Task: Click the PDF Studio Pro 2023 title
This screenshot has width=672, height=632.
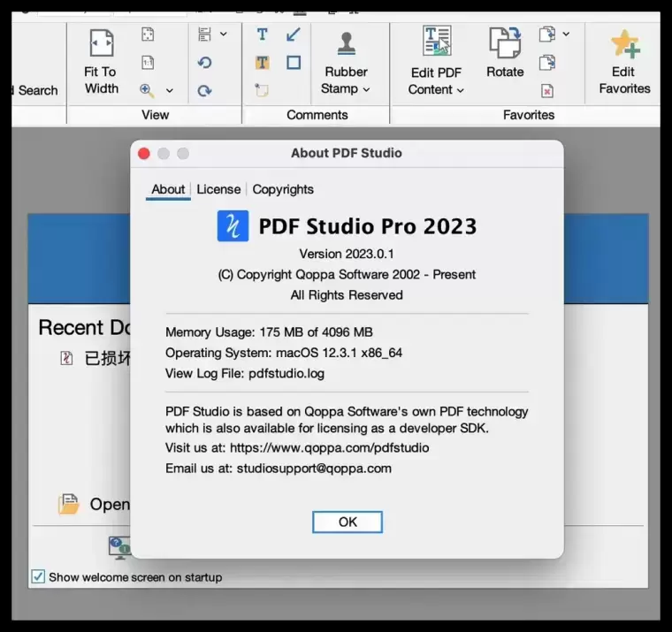Action: [367, 226]
